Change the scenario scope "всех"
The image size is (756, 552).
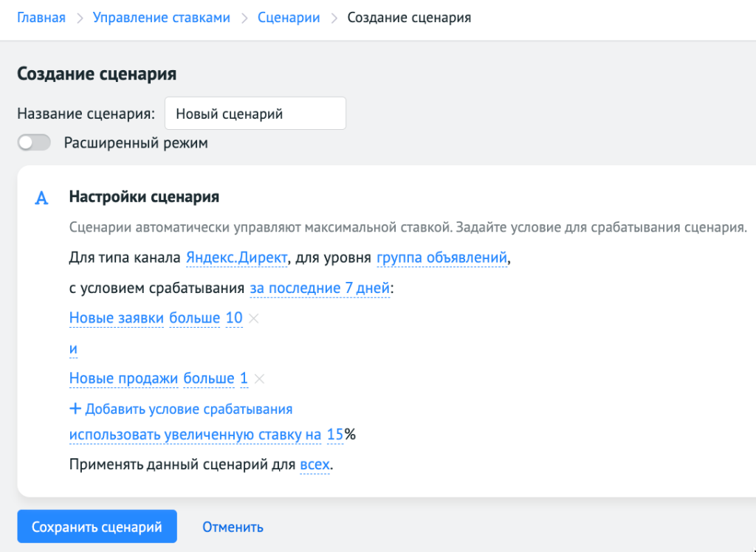[x=314, y=464]
